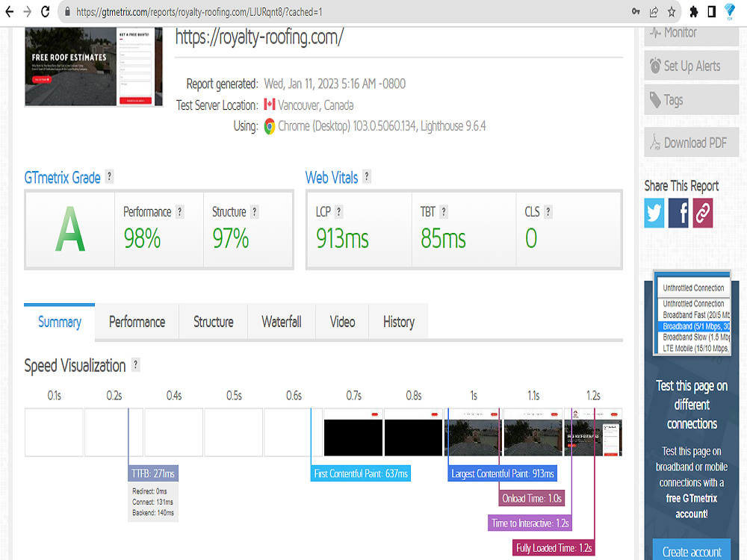
Task: Click the share page icon in address bar
Action: [654, 12]
